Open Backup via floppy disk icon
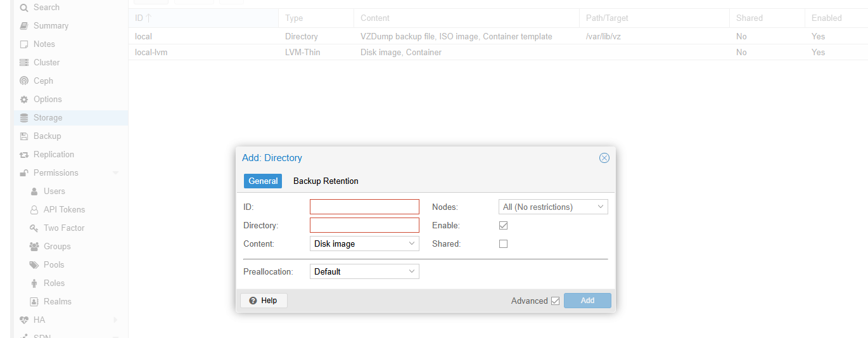 24,136
